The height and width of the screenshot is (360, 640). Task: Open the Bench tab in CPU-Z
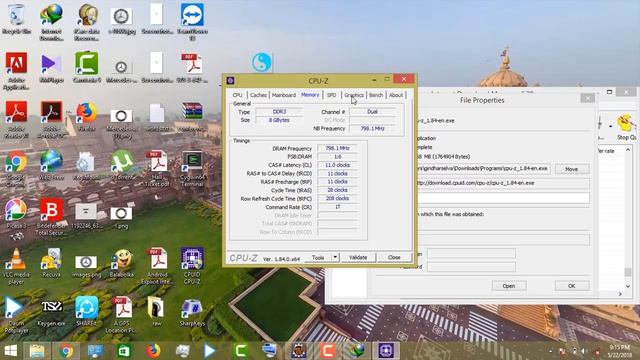[x=376, y=95]
